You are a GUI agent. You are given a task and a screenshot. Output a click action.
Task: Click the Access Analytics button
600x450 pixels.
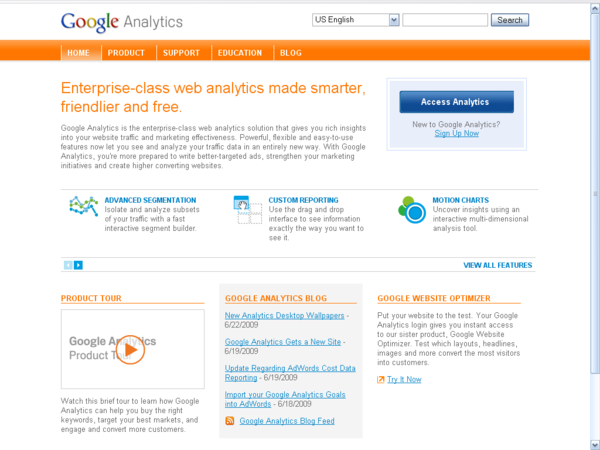tap(457, 102)
